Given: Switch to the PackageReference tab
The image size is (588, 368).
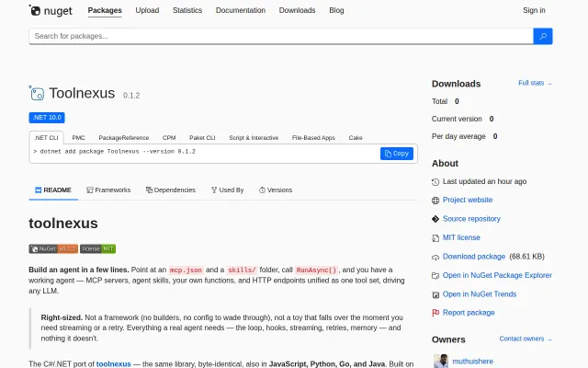Looking at the screenshot, I should pos(124,138).
